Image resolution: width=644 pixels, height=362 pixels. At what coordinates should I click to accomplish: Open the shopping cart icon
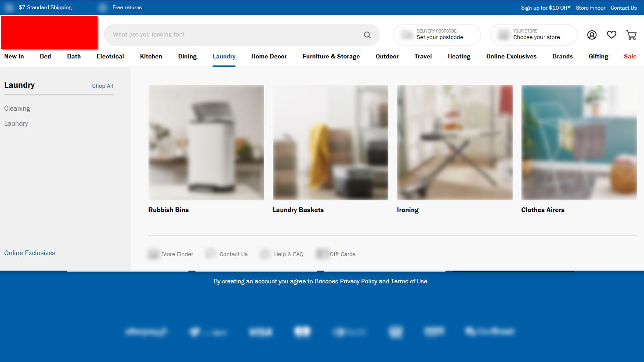pyautogui.click(x=631, y=35)
